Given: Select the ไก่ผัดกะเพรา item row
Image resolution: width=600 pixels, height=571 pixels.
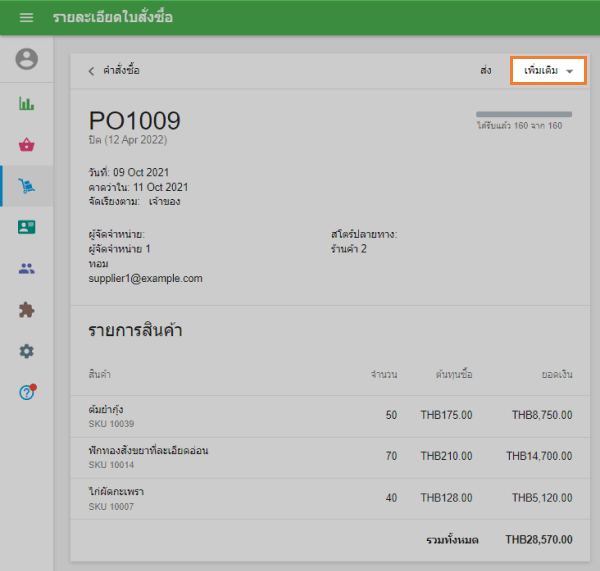Looking at the screenshot, I should point(330,497).
